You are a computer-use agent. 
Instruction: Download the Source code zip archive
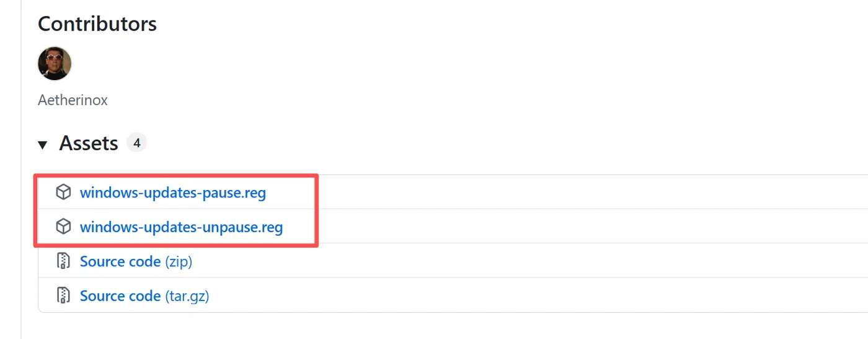[120, 261]
